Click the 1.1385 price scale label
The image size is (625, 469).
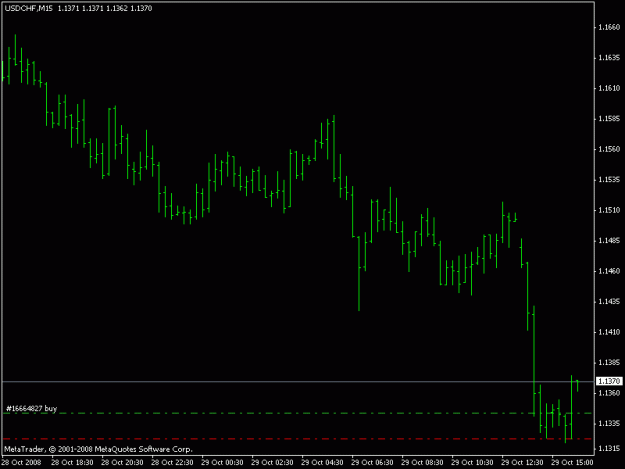[609, 363]
